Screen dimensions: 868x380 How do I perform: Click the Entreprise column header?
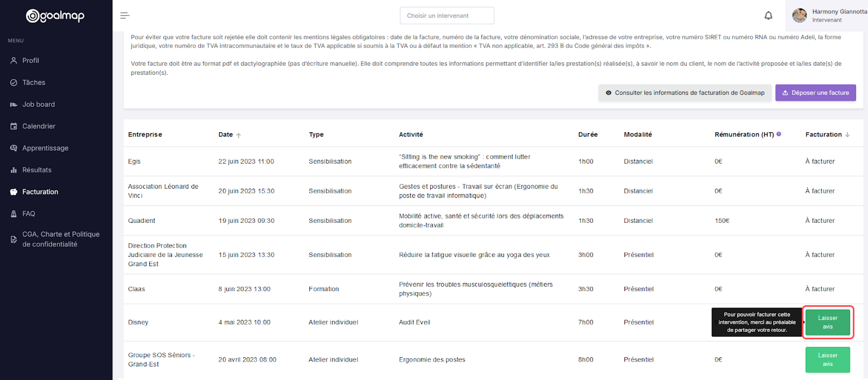(145, 134)
